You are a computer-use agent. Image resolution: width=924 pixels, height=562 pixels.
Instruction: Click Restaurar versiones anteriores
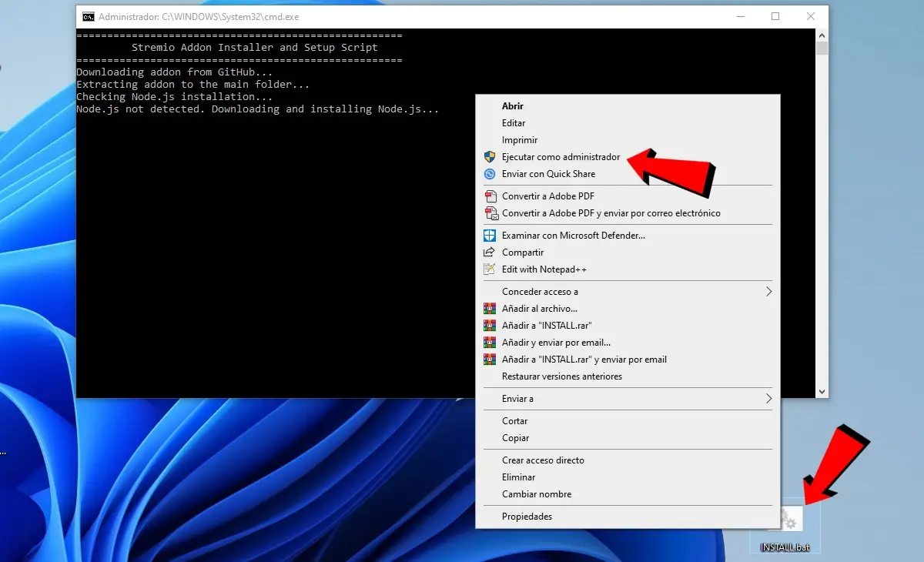[x=561, y=376]
